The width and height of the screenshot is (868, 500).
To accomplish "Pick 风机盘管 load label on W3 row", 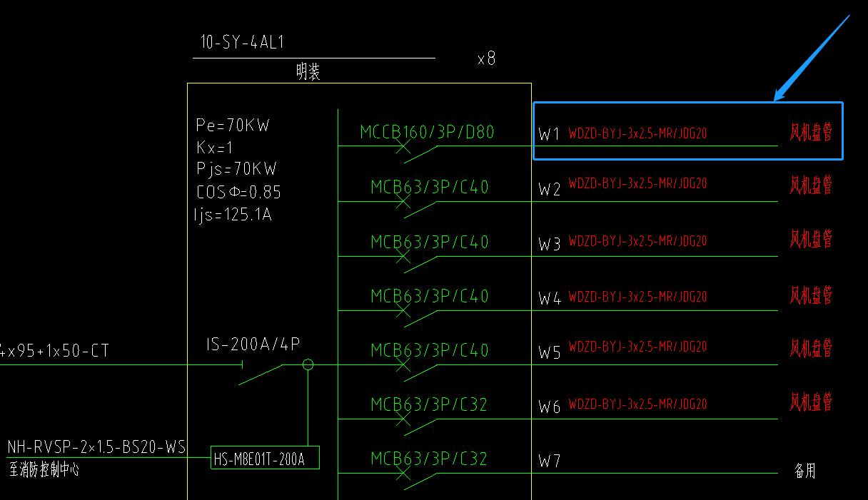I will (x=811, y=238).
